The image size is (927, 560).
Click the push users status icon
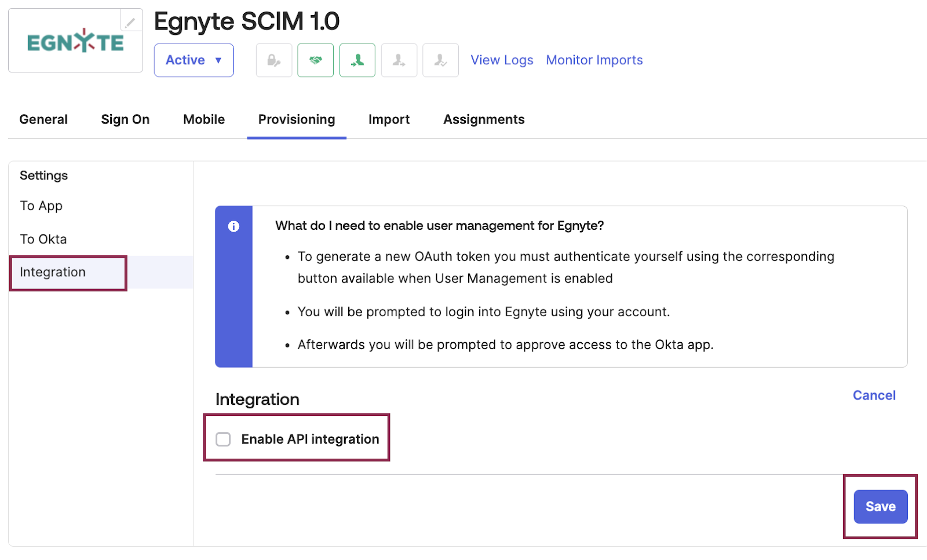tap(399, 60)
